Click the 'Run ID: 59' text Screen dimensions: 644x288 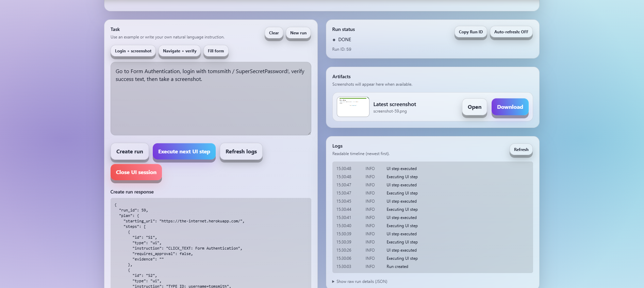tap(342, 49)
